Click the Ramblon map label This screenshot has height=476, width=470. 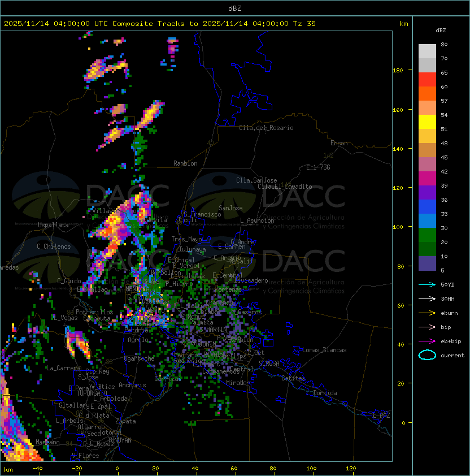[x=185, y=163]
